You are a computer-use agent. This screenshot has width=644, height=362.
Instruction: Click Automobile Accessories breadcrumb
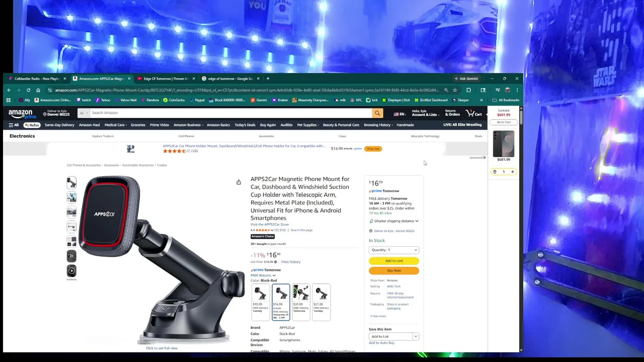point(138,165)
